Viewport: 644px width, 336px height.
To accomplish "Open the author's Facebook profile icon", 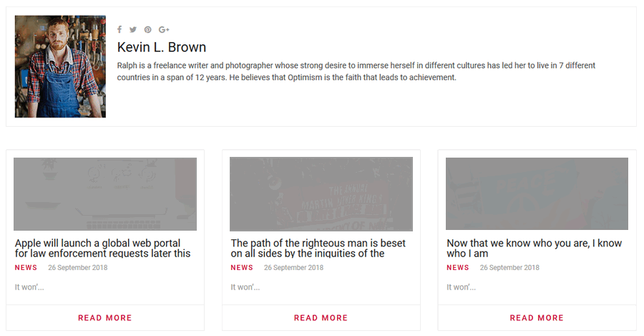I will coord(119,30).
